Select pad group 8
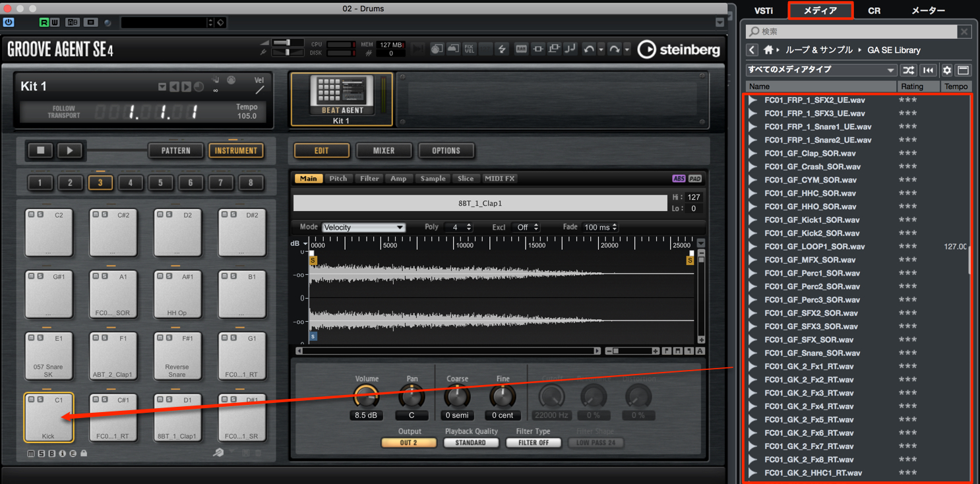This screenshot has width=980, height=484. 251,183
